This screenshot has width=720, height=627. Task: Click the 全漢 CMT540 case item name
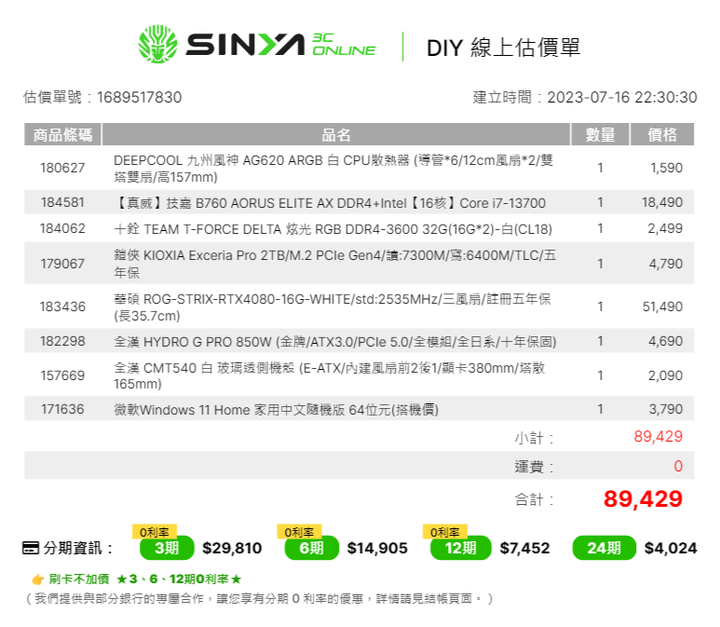click(x=329, y=376)
